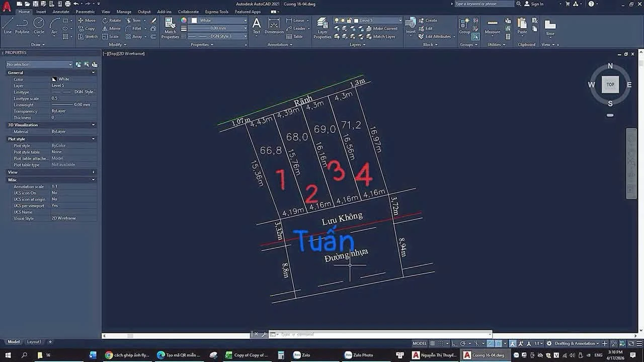The height and width of the screenshot is (362, 644).
Task: Click the Move modify tool
Action: coord(87,21)
